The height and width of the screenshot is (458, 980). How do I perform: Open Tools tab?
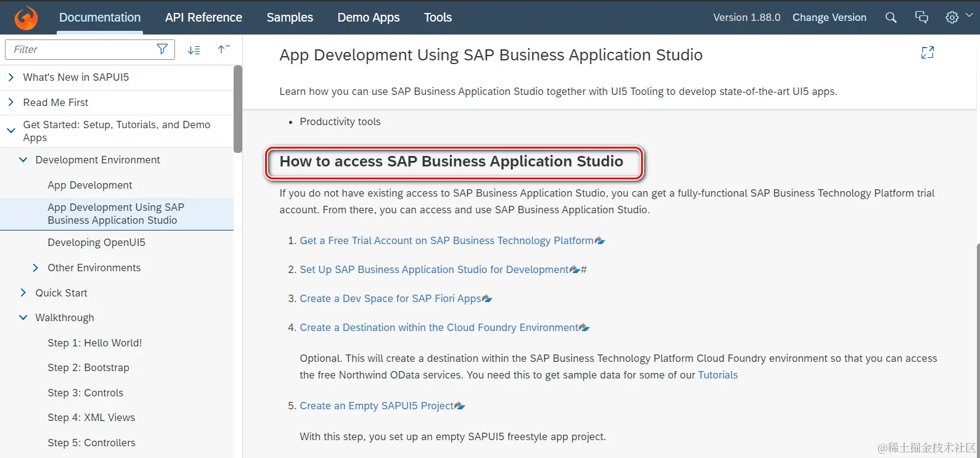[x=438, y=17]
